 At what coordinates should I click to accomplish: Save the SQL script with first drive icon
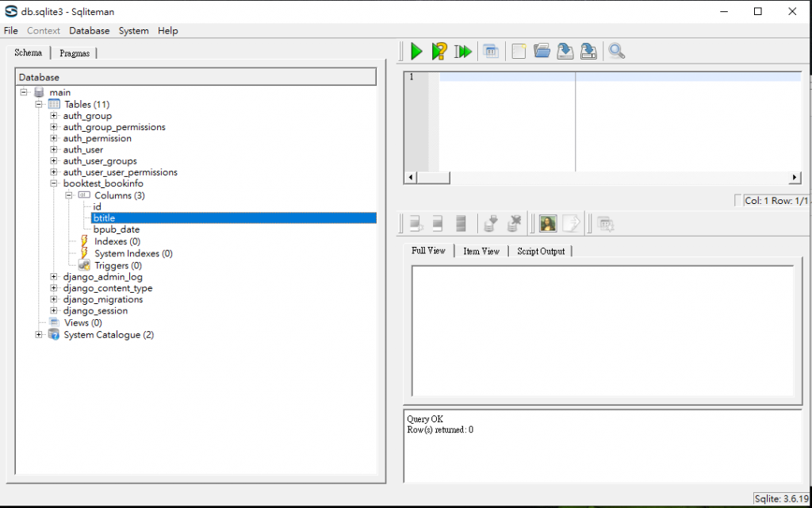click(565, 51)
